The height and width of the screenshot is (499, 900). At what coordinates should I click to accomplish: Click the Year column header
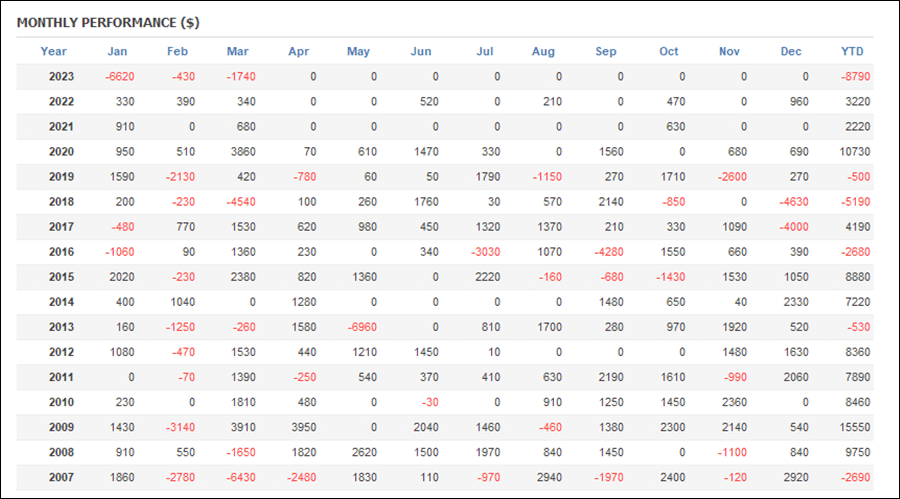point(53,51)
